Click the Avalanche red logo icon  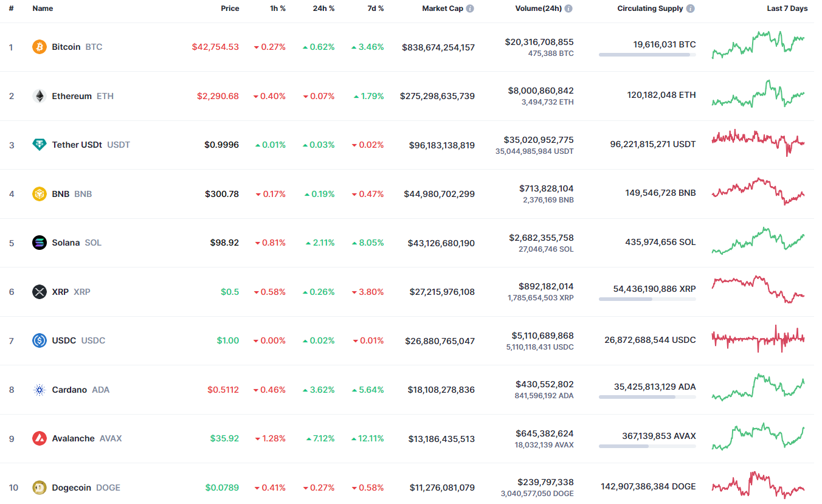40,438
